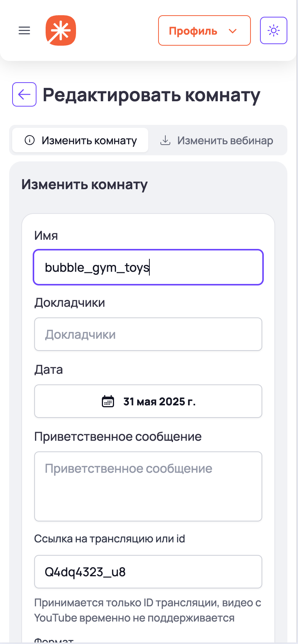
Task: Focus the Имя field containing bubble_gym_toys
Action: (148, 267)
